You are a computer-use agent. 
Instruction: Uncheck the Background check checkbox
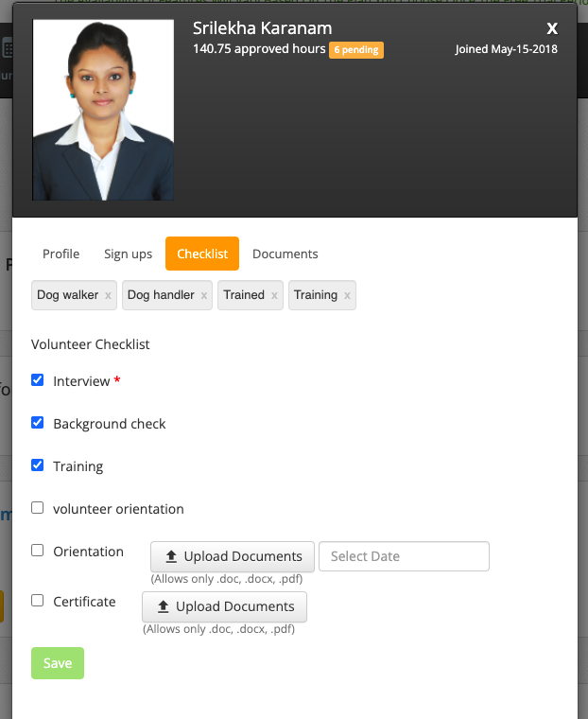[38, 422]
